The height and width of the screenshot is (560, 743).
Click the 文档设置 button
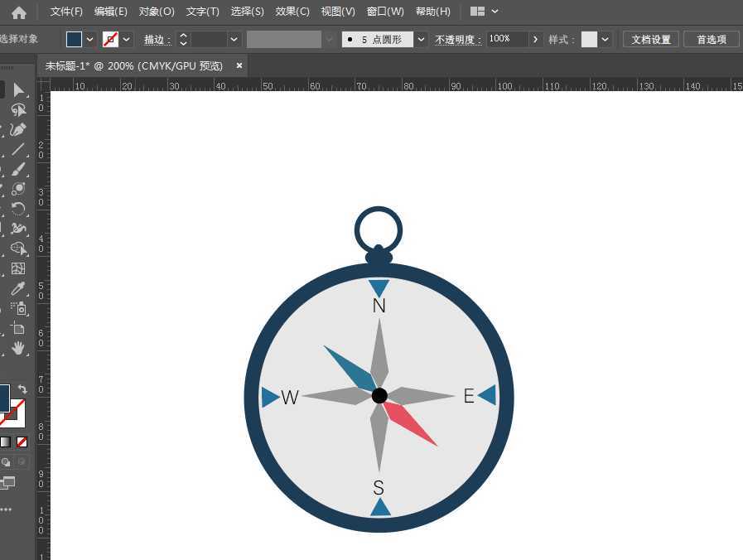click(650, 39)
